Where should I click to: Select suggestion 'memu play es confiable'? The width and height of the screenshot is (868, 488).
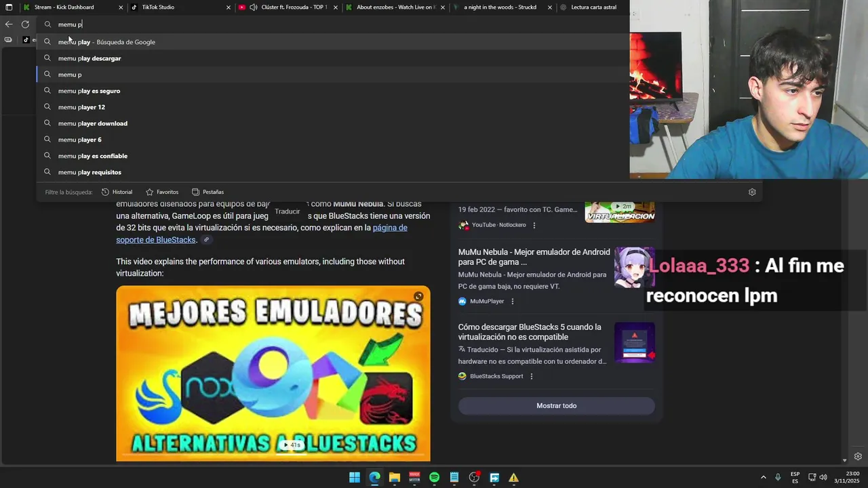pos(332,156)
